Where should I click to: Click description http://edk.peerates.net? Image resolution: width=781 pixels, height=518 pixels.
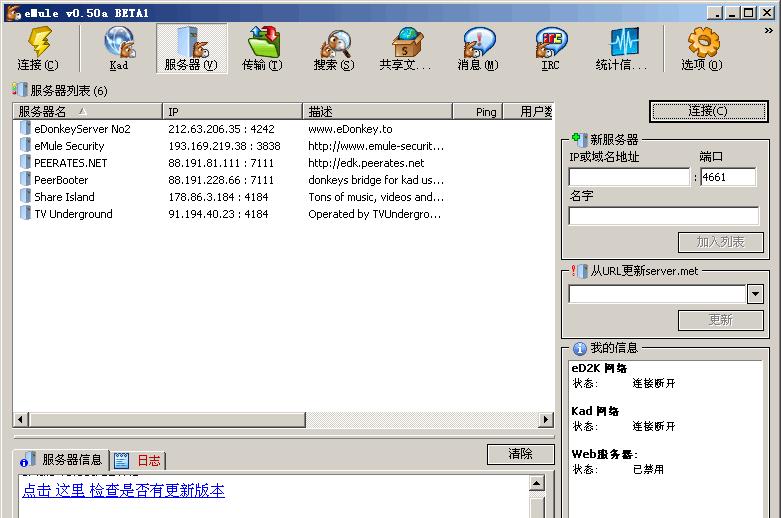coord(366,163)
